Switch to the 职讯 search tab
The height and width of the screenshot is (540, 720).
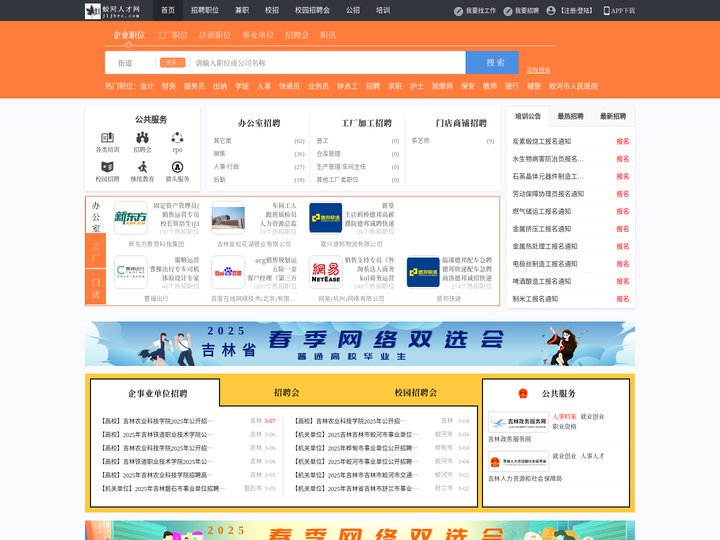tap(328, 35)
